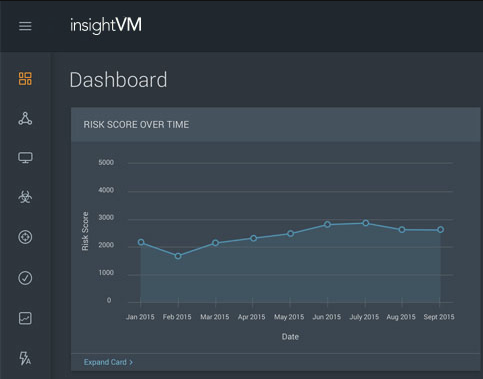Image resolution: width=483 pixels, height=379 pixels.
Task: Click the July 2015 x-axis label
Action: [x=364, y=317]
